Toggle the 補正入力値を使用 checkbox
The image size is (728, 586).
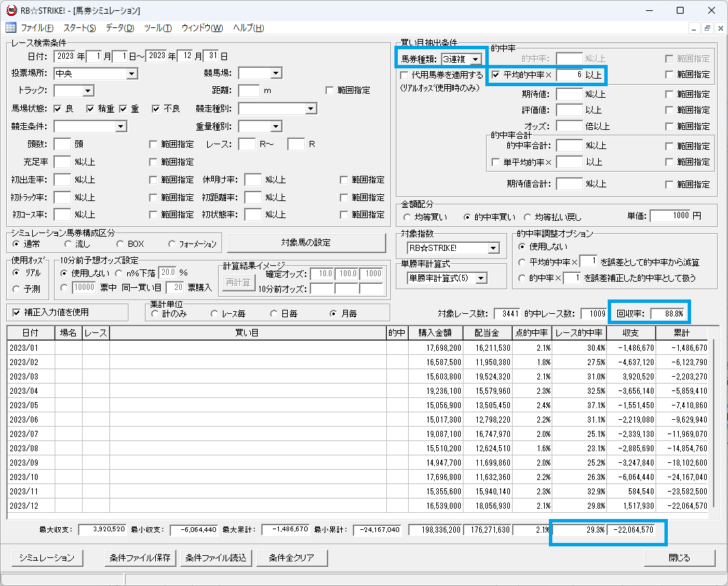tap(16, 312)
